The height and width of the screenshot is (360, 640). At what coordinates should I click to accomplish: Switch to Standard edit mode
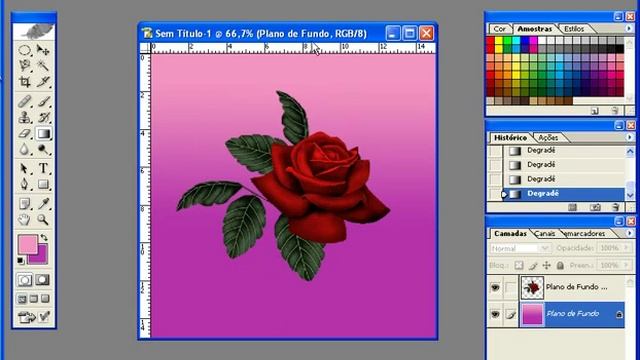pyautogui.click(x=24, y=280)
